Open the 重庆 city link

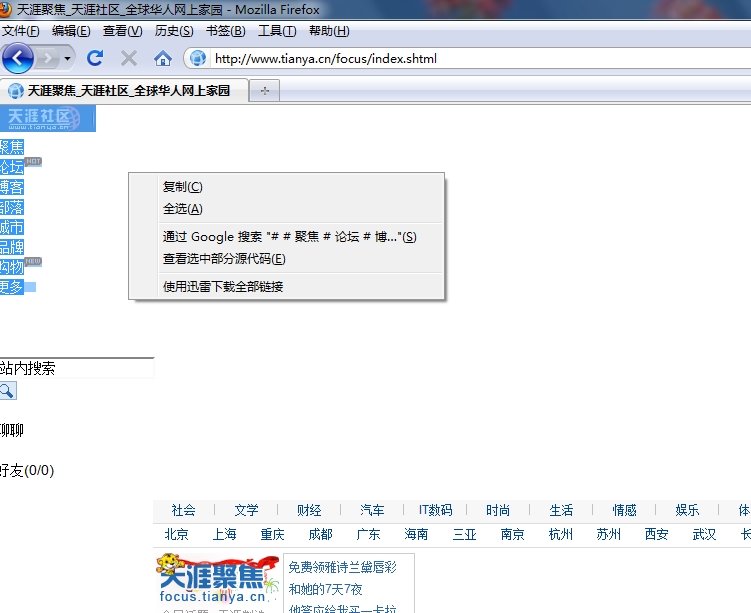pyautogui.click(x=273, y=534)
